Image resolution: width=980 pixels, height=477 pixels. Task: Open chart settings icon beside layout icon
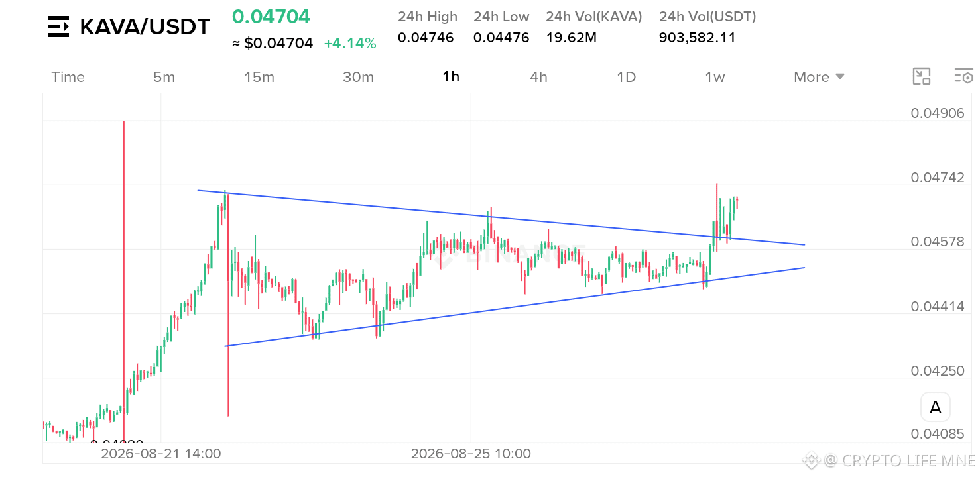tap(963, 77)
